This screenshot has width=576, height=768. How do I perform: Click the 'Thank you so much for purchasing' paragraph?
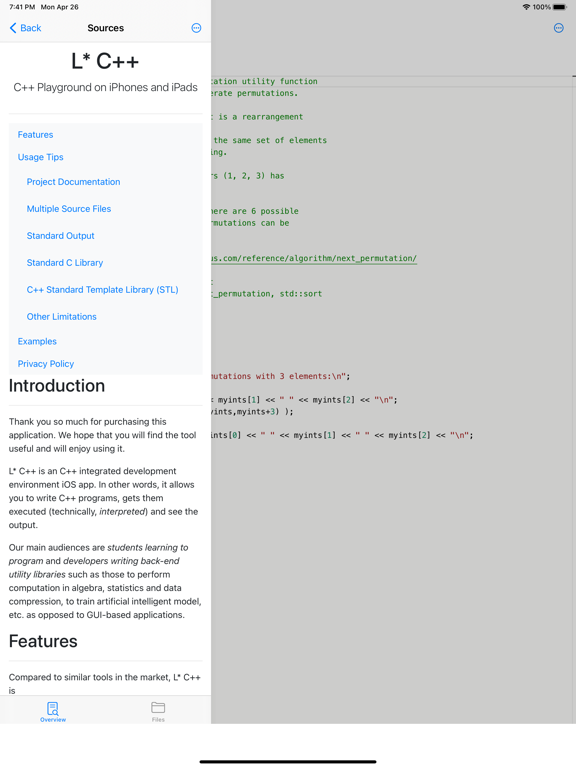point(103,435)
